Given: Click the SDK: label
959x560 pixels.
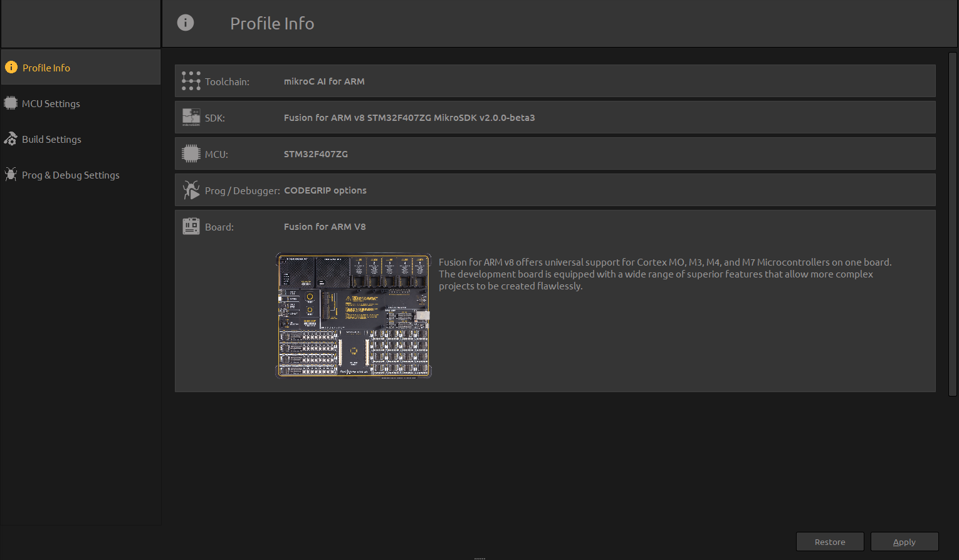Looking at the screenshot, I should tap(215, 118).
